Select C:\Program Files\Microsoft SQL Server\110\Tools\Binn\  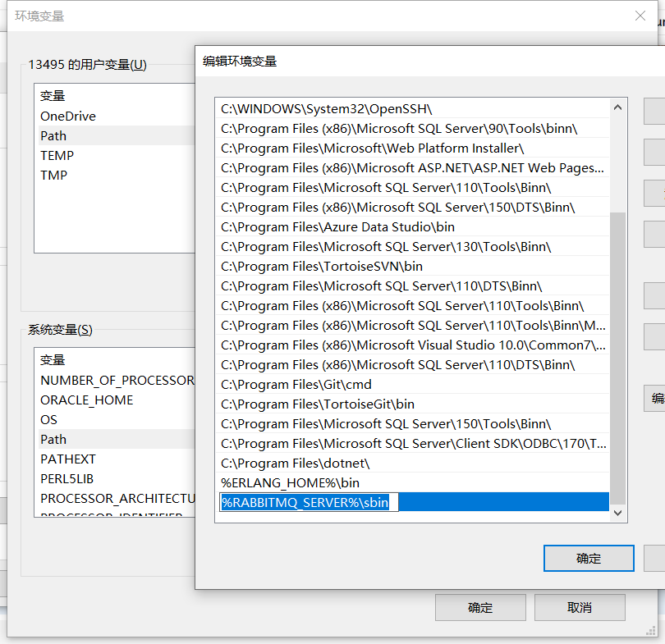tap(412, 188)
